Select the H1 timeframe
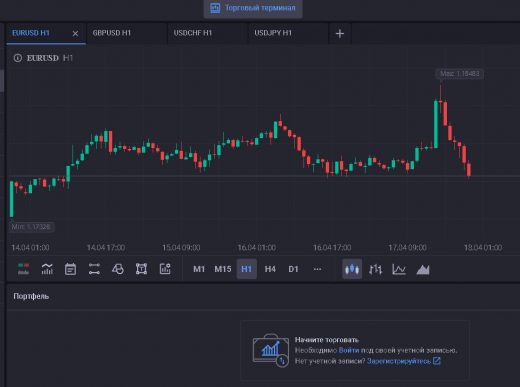The image size is (520, 387). [247, 269]
